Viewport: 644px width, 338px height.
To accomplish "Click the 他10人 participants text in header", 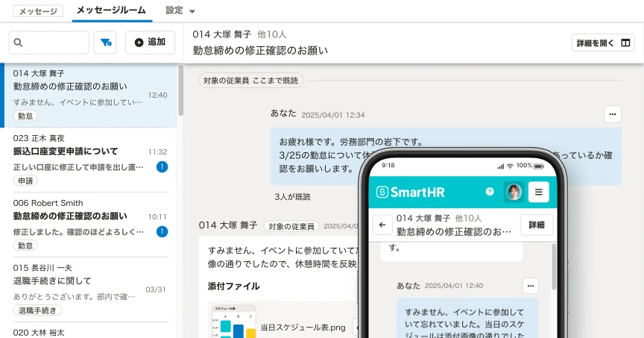I will pyautogui.click(x=272, y=34).
